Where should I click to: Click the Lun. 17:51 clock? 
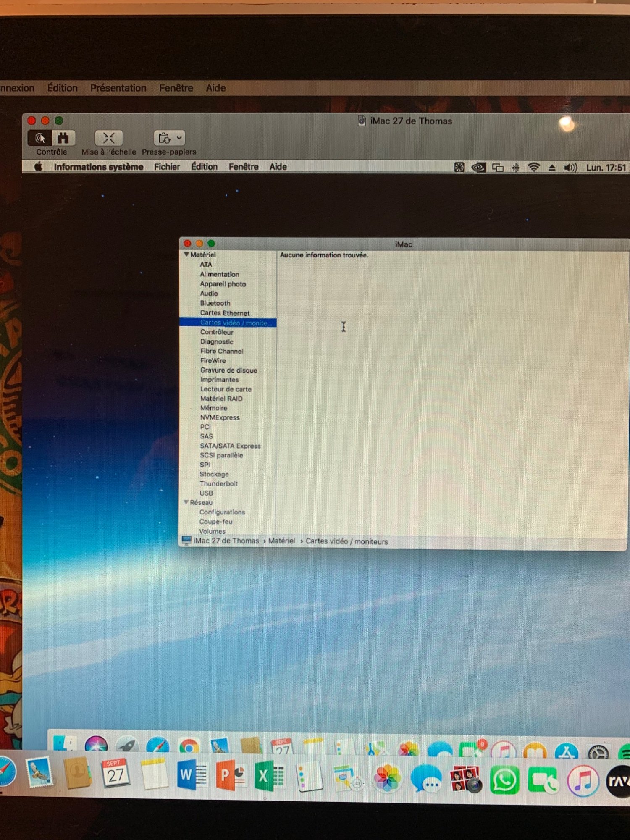click(x=606, y=168)
